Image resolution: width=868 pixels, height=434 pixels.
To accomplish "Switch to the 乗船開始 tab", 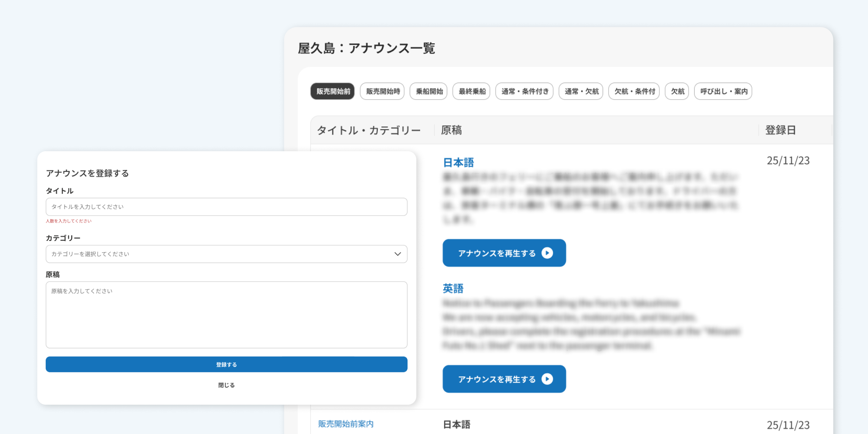I will (x=429, y=91).
